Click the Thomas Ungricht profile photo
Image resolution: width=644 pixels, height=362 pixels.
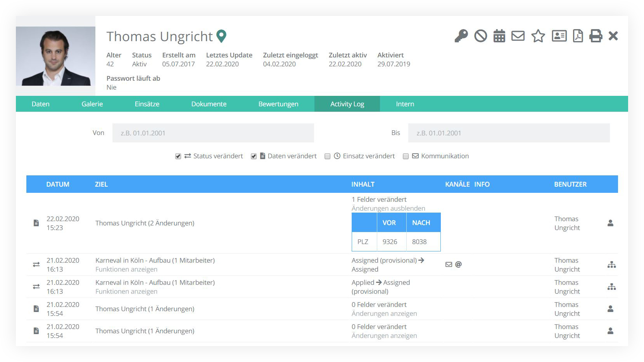click(x=55, y=56)
